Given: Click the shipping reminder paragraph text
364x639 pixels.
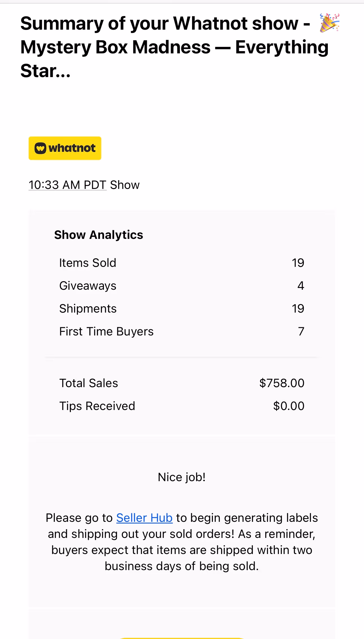Looking at the screenshot, I should [x=182, y=550].
